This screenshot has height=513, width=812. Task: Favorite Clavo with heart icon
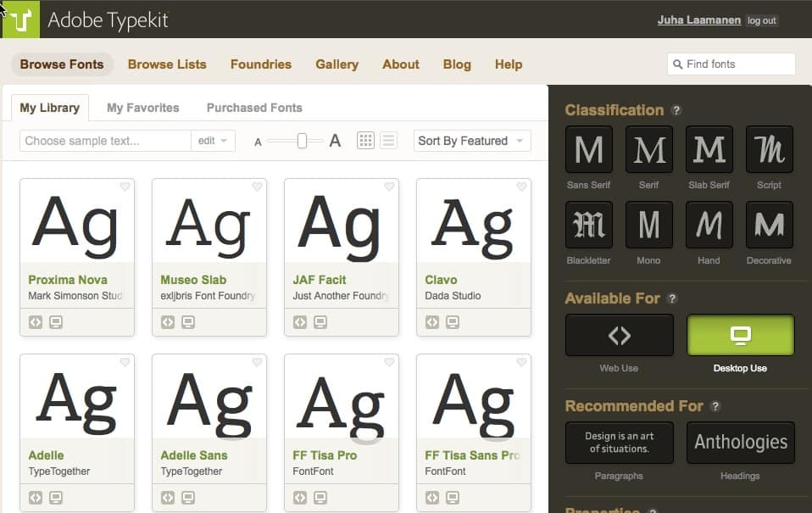tap(521, 187)
